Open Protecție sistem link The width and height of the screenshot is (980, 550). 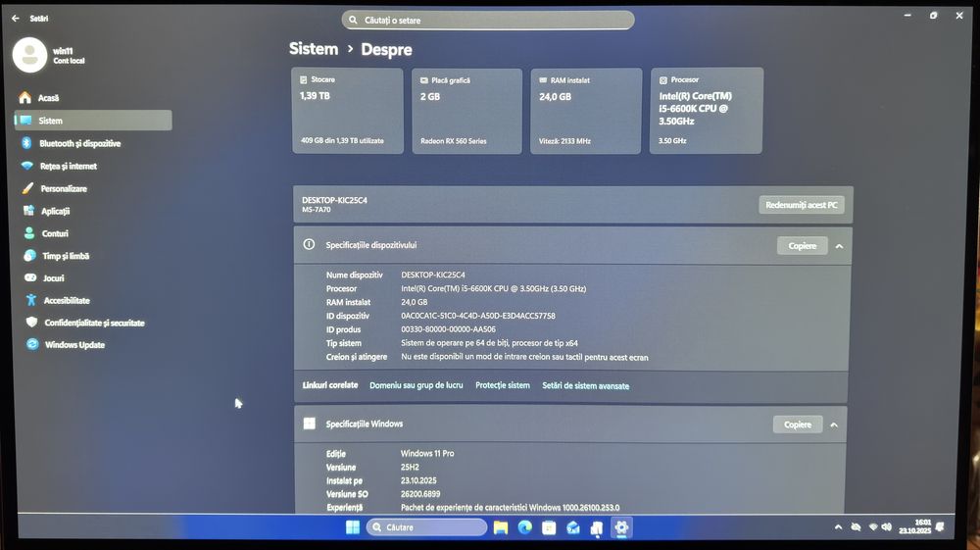tap(503, 385)
